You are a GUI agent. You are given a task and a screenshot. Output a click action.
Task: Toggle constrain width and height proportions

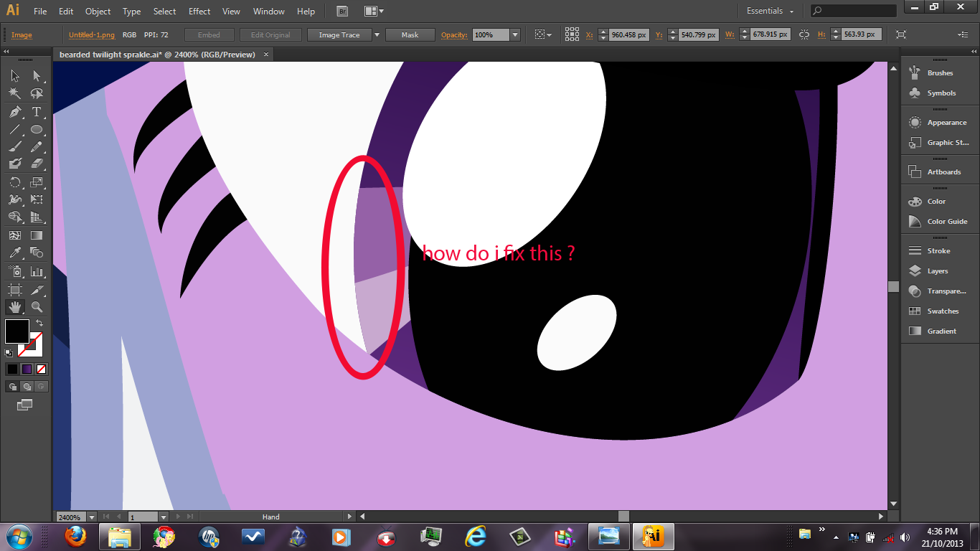pyautogui.click(x=804, y=34)
